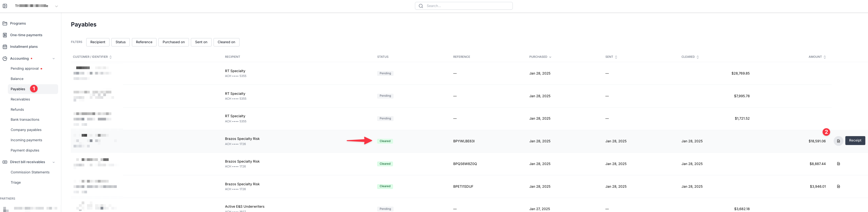Open the Sent on filter

tap(201, 42)
